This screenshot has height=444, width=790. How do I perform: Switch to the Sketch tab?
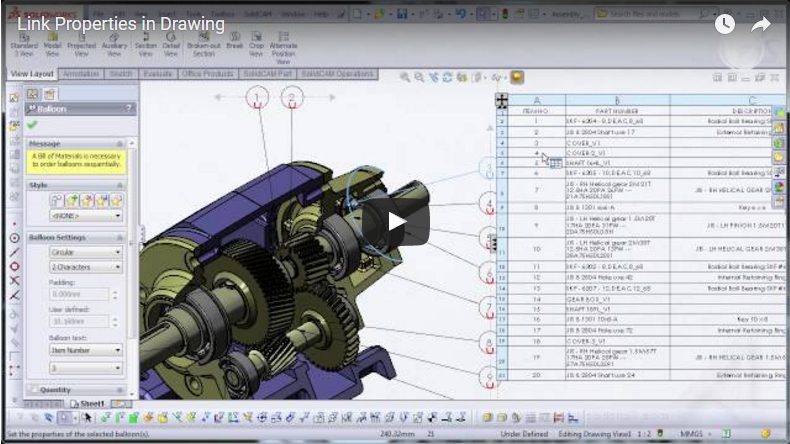[120, 74]
